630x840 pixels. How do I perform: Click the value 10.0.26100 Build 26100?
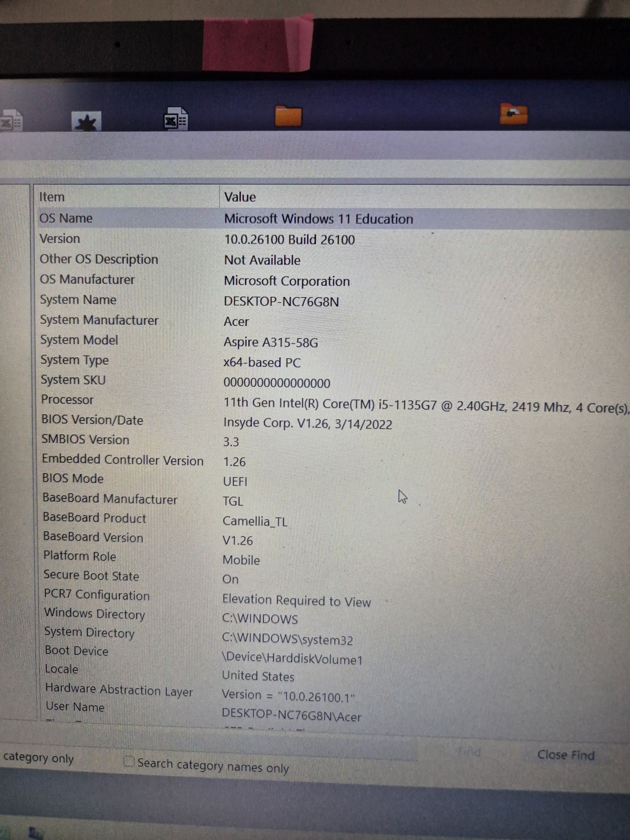tap(289, 239)
